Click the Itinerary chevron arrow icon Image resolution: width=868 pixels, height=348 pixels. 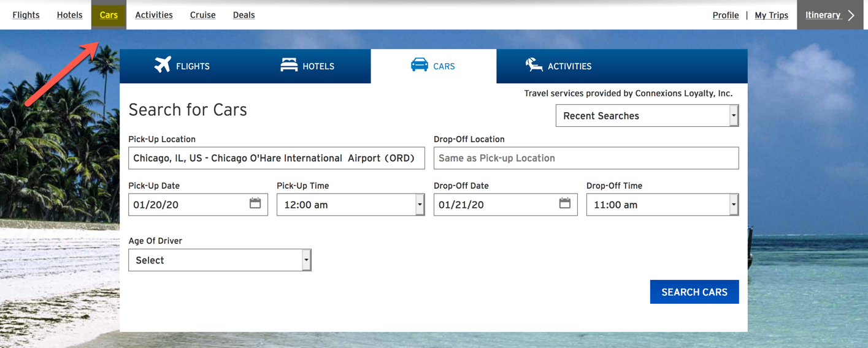[x=851, y=15]
